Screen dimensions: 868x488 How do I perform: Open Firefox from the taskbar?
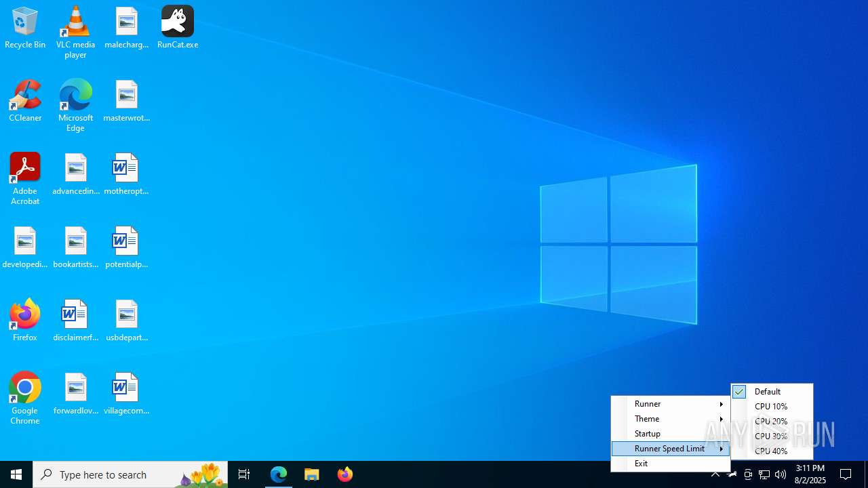345,474
